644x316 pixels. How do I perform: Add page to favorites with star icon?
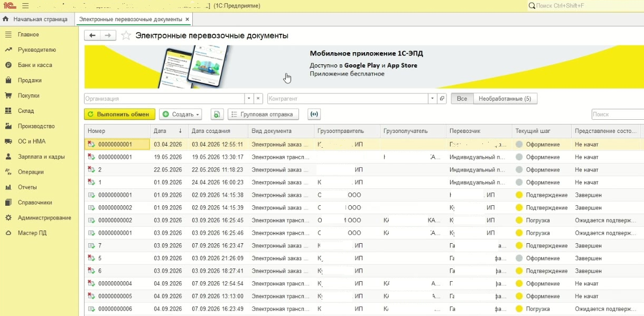point(126,35)
